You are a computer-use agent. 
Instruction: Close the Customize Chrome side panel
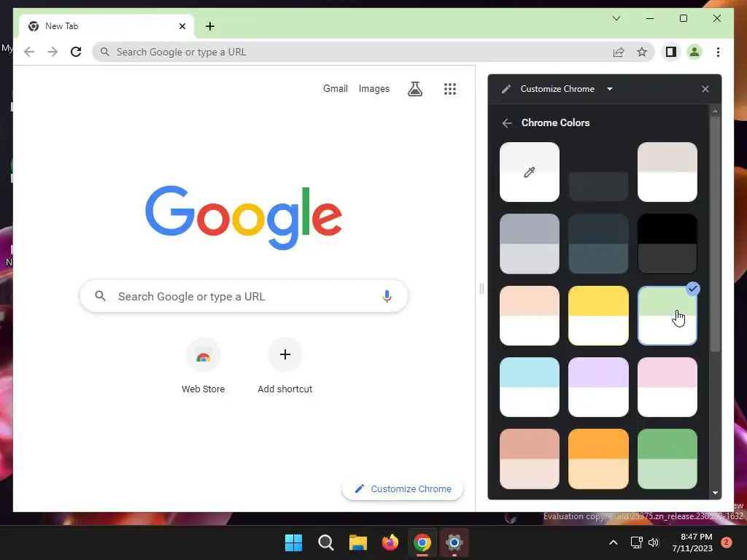click(705, 89)
